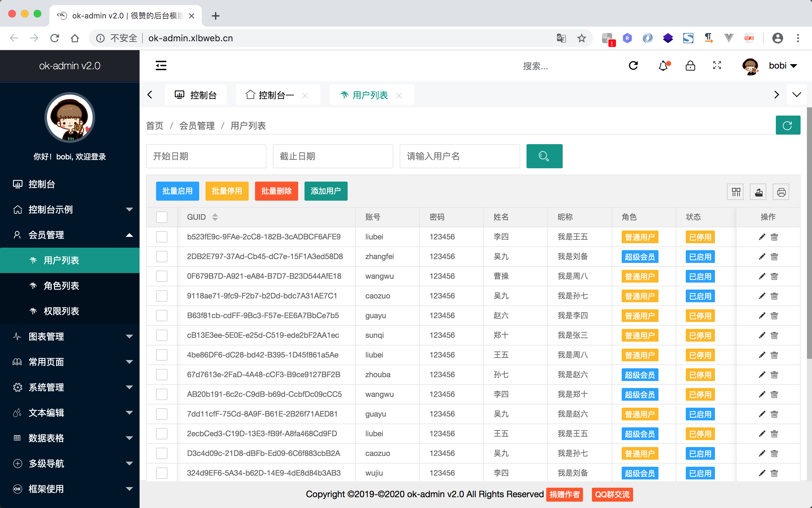Open 权限列表 in the sidebar

(70, 311)
